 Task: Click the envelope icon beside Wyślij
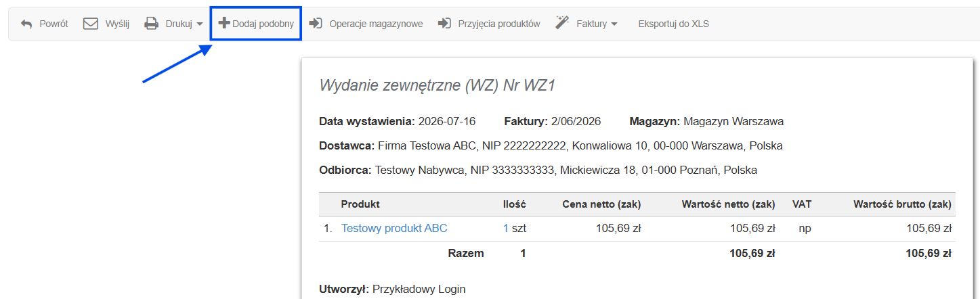coord(91,24)
